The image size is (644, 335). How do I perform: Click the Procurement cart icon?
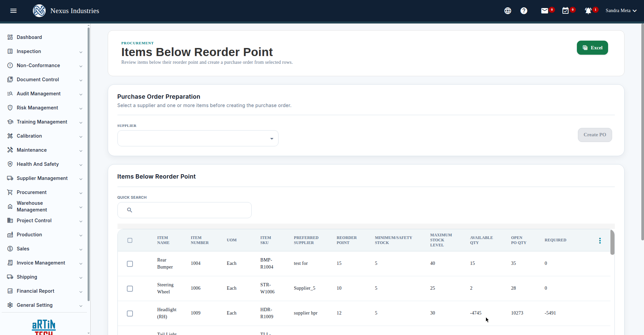tap(10, 192)
